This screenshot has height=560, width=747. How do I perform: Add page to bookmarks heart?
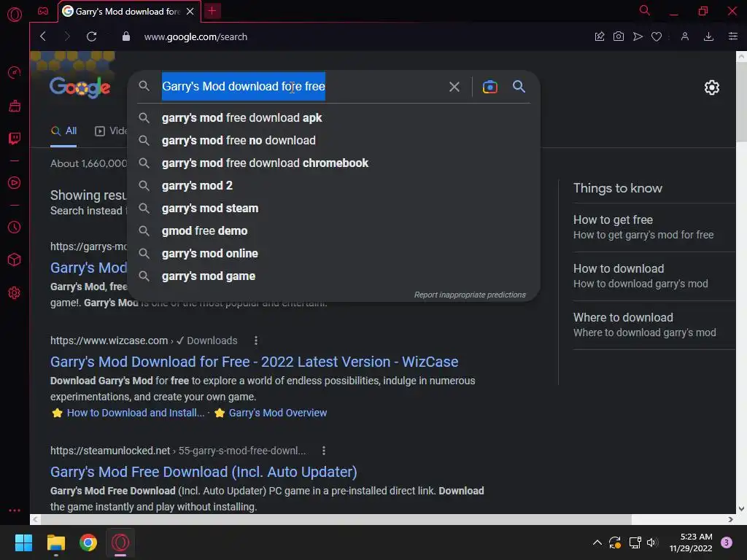point(657,36)
